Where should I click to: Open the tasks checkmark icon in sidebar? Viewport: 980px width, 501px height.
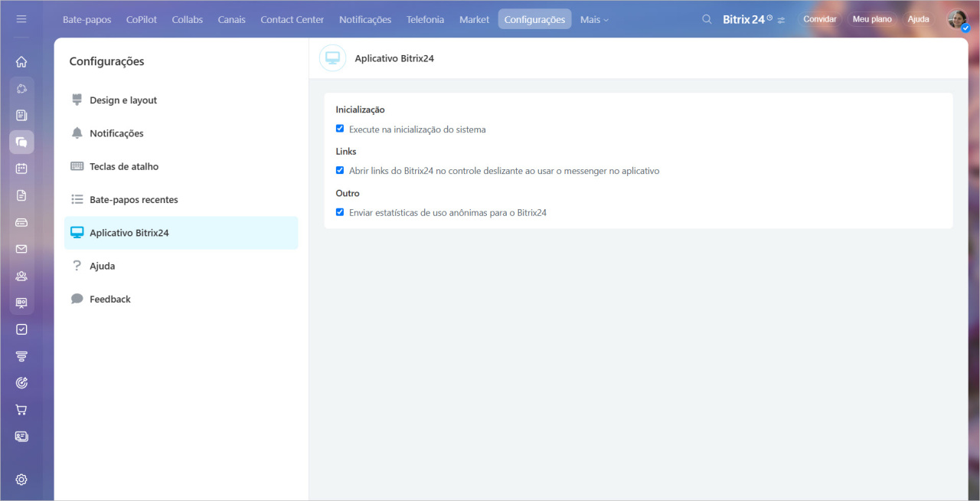[21, 329]
